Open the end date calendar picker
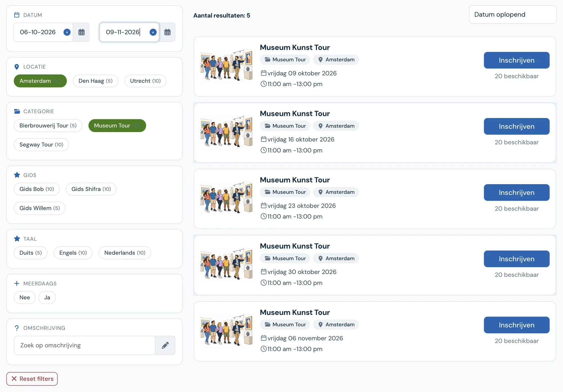The image size is (563, 392). [x=167, y=32]
